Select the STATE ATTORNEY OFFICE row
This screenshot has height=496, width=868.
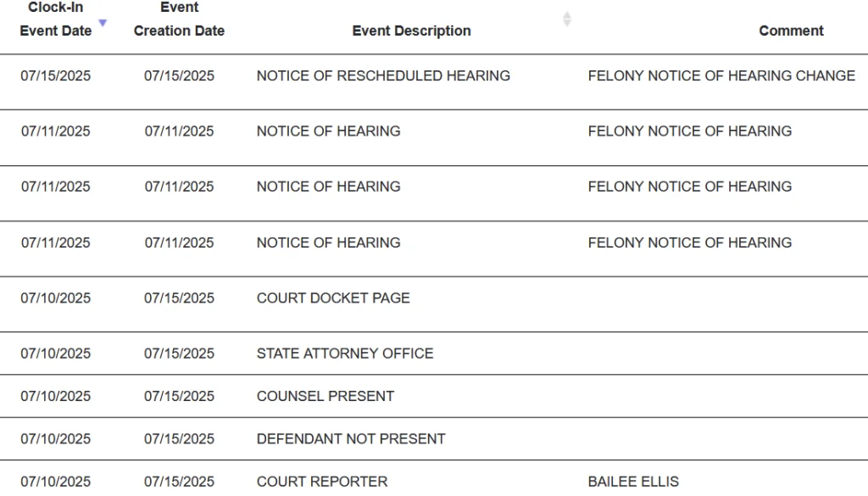click(x=345, y=353)
